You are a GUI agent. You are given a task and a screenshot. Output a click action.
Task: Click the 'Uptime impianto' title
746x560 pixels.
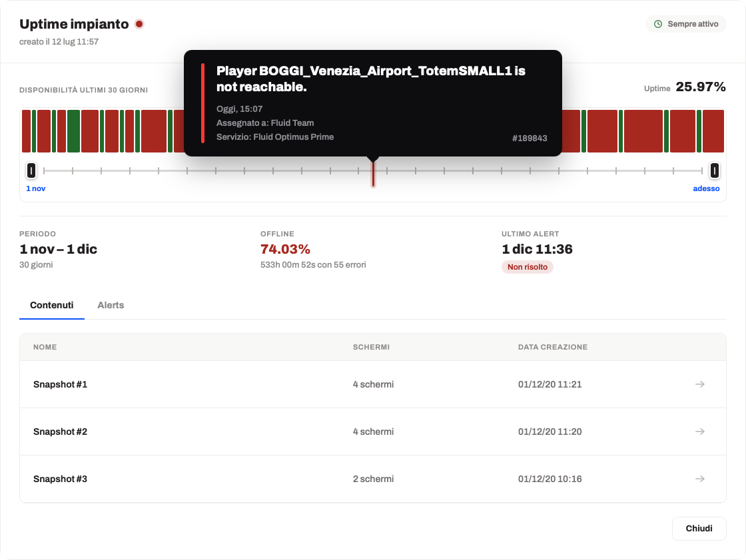pyautogui.click(x=74, y=24)
